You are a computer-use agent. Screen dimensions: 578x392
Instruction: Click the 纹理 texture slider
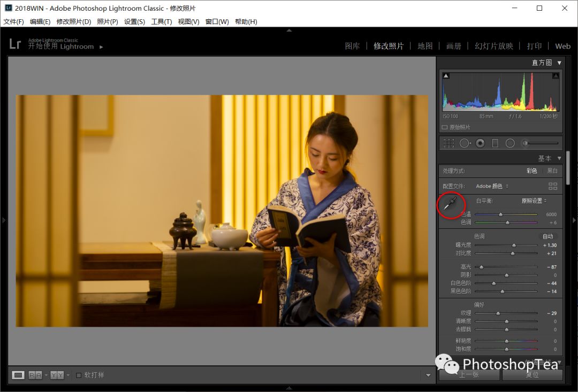point(506,313)
